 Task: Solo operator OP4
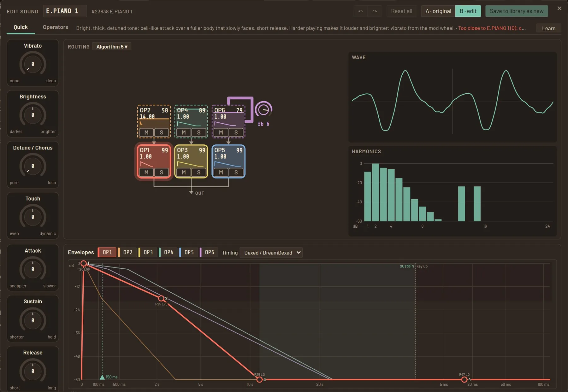(x=199, y=132)
